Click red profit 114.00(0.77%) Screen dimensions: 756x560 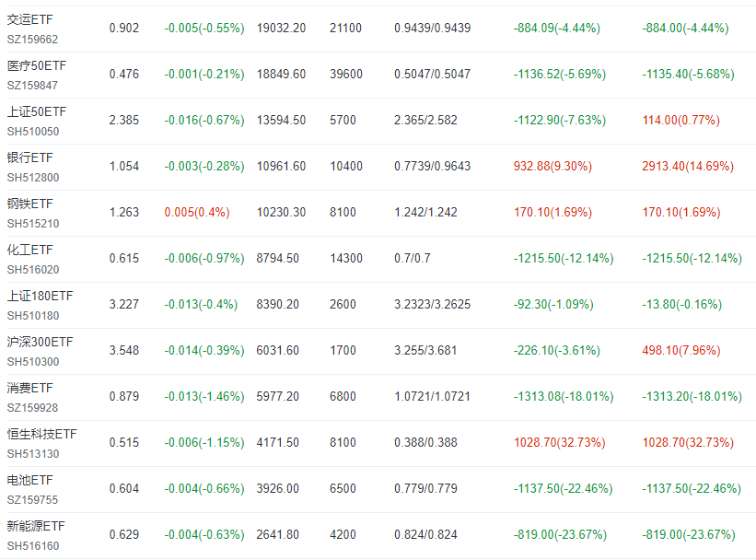click(x=680, y=120)
